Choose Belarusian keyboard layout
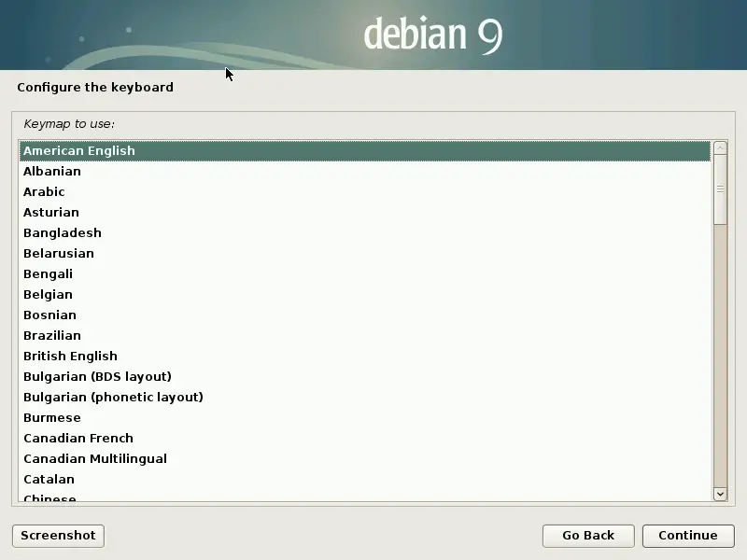Screen dimensions: 747x560 59,254
